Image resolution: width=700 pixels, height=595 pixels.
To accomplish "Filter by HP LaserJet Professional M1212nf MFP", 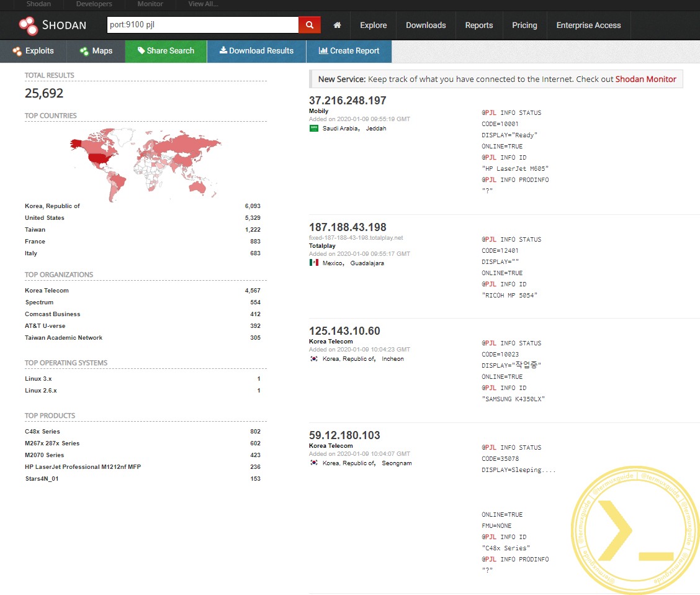I will [x=83, y=467].
